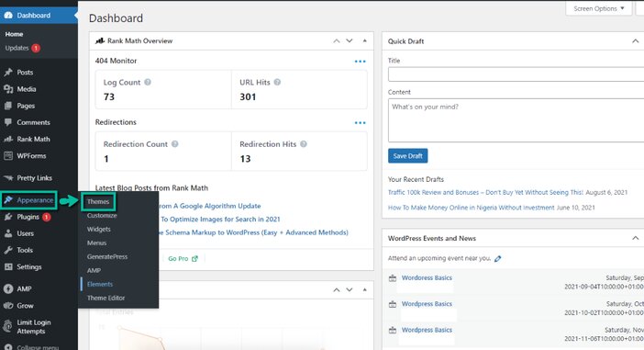Open the Comments bubble icon
Image resolution: width=644 pixels, height=350 pixels.
tap(8, 122)
